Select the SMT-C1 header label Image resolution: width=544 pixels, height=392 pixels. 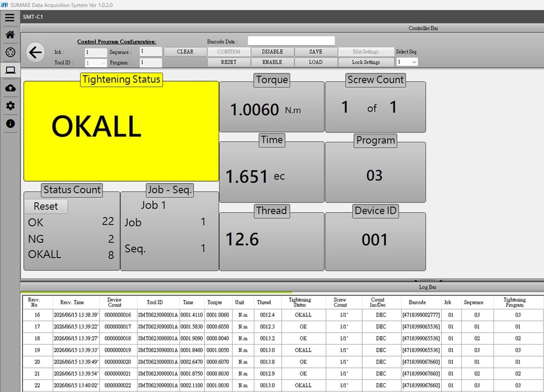pos(33,17)
